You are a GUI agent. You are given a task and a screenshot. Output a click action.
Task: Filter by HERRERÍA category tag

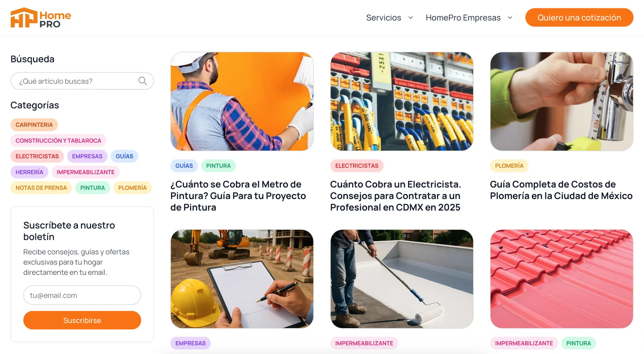(29, 172)
